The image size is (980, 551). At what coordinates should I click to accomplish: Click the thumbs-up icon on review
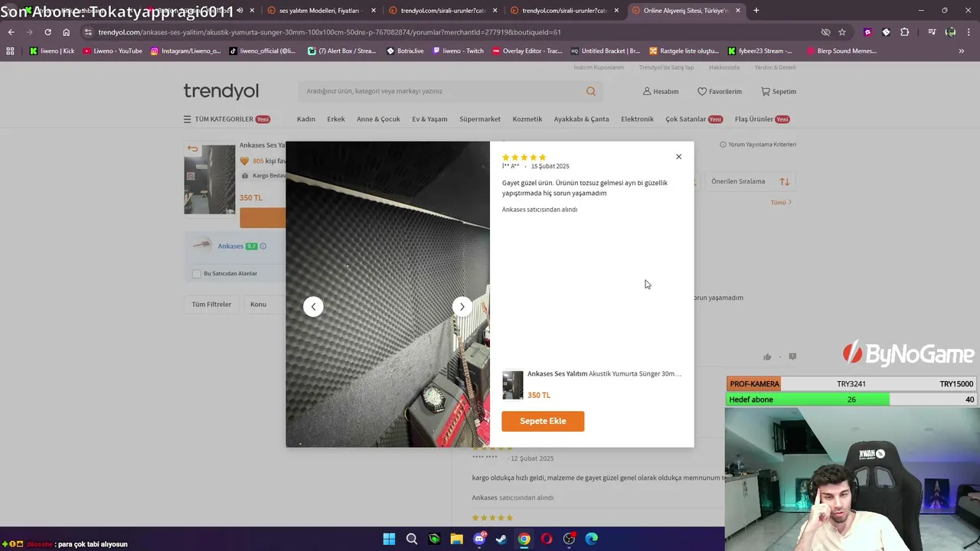767,357
